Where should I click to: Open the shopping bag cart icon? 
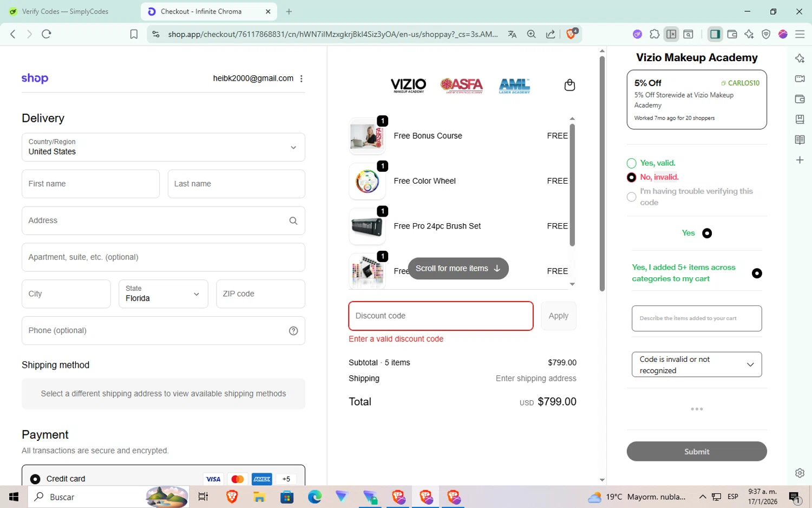(569, 85)
